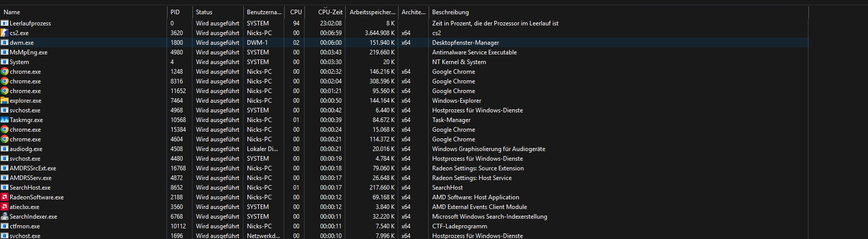Click the System process icon
This screenshot has height=239, width=868.
(x=5, y=62)
